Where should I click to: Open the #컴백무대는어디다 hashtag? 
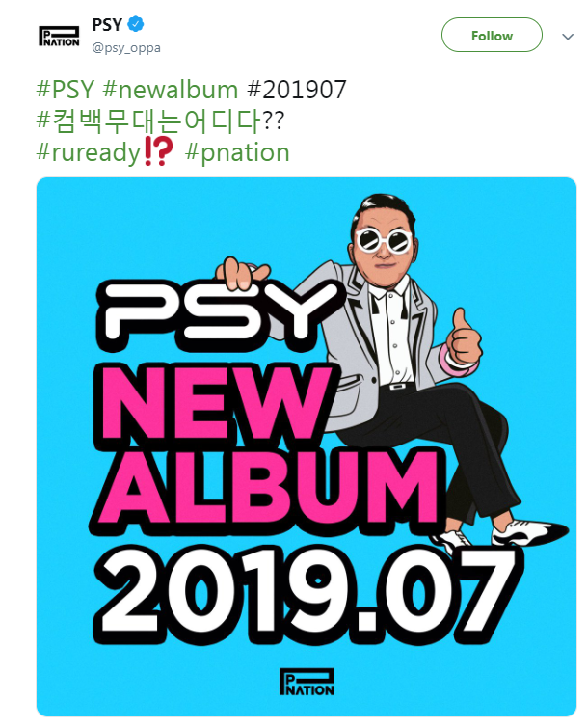click(x=149, y=121)
